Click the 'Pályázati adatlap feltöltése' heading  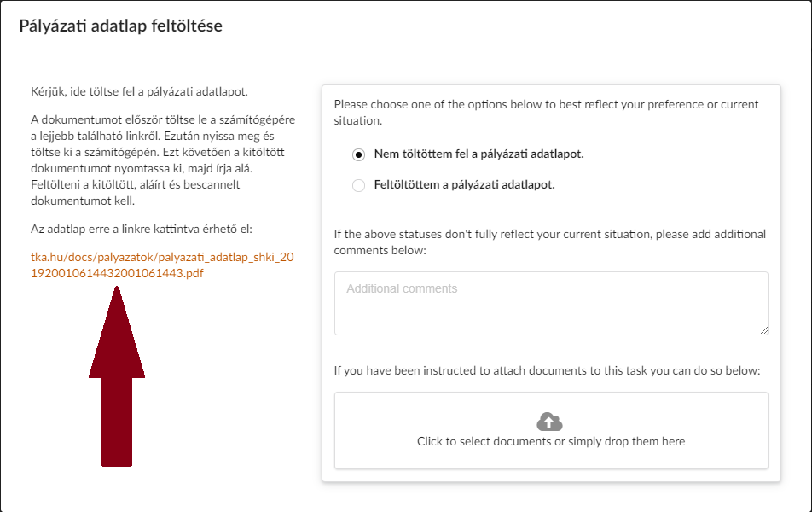point(120,26)
